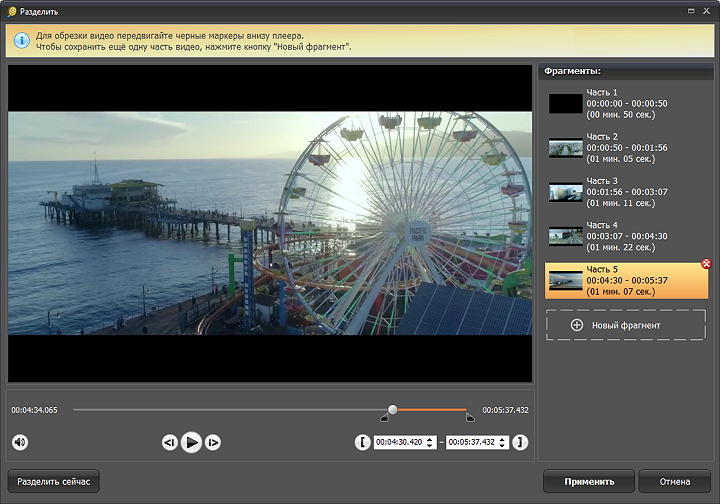The width and height of the screenshot is (720, 504).
Task: Cancel the dialog with Отмена
Action: pos(674,482)
